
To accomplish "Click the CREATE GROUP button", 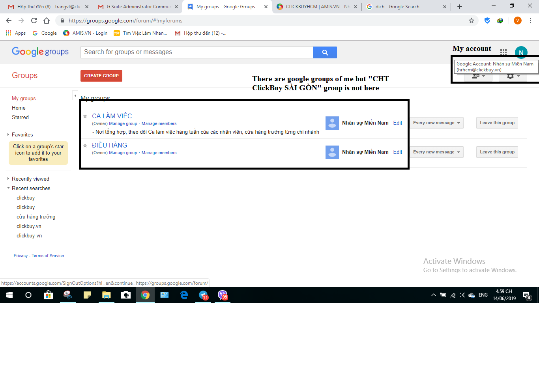I will tap(101, 76).
